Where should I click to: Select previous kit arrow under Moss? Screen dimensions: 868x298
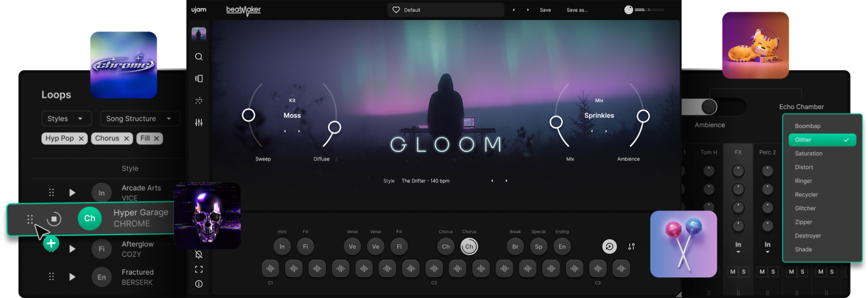click(285, 131)
